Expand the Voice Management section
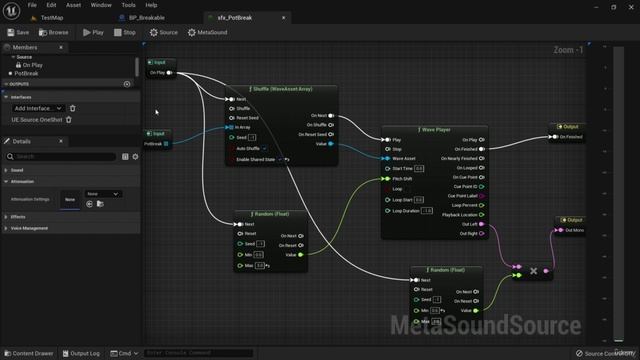 [6, 228]
